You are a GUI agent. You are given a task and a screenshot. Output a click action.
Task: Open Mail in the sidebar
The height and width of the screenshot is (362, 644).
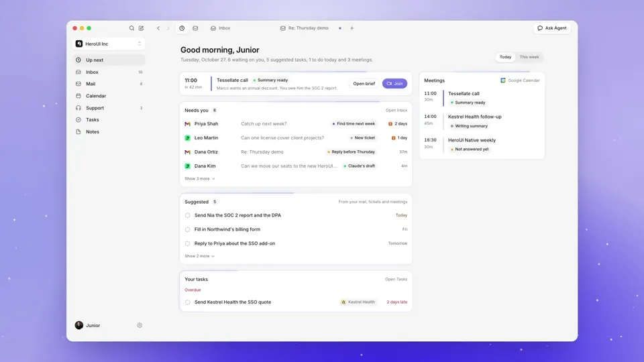click(x=109, y=84)
